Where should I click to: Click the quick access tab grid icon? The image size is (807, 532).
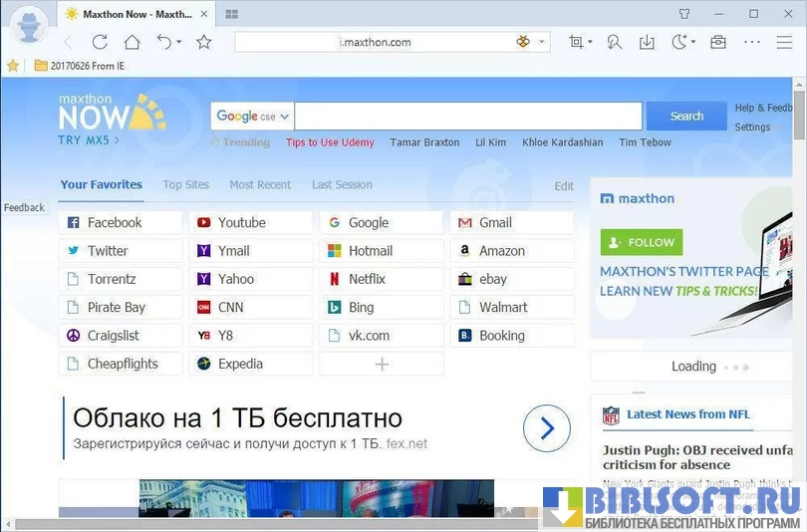coord(231,14)
